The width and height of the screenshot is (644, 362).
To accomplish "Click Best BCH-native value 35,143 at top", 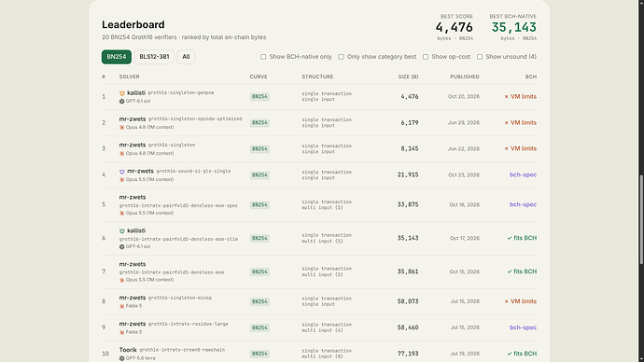I will pyautogui.click(x=514, y=27).
